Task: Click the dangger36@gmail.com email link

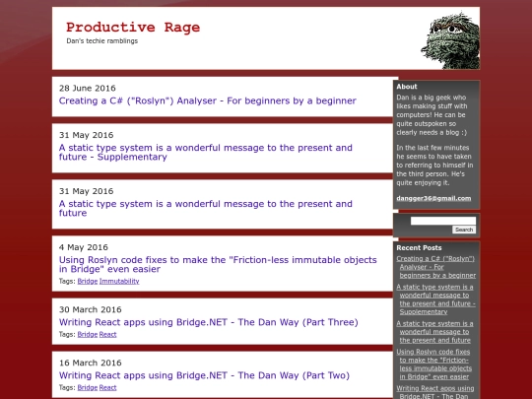Action: pyautogui.click(x=433, y=198)
